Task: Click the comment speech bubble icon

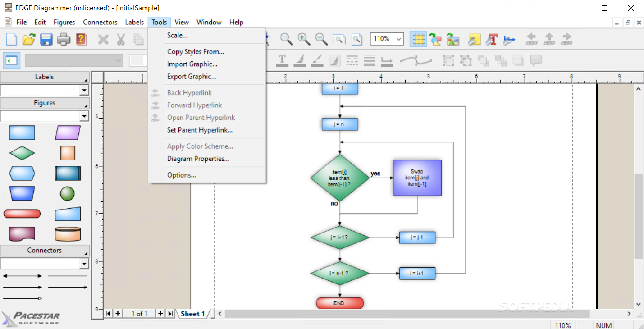Action: (535, 60)
